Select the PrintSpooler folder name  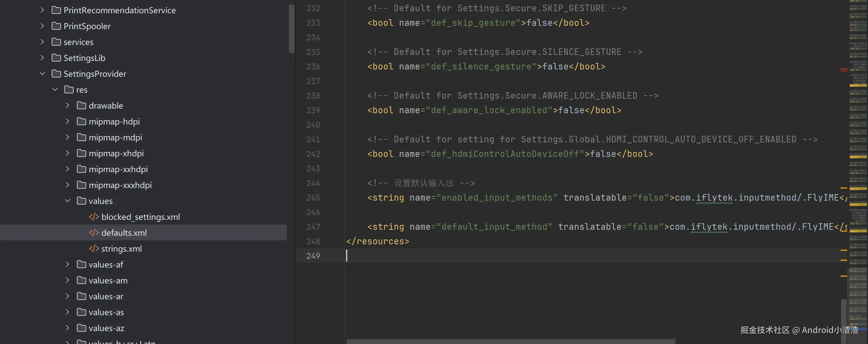87,26
